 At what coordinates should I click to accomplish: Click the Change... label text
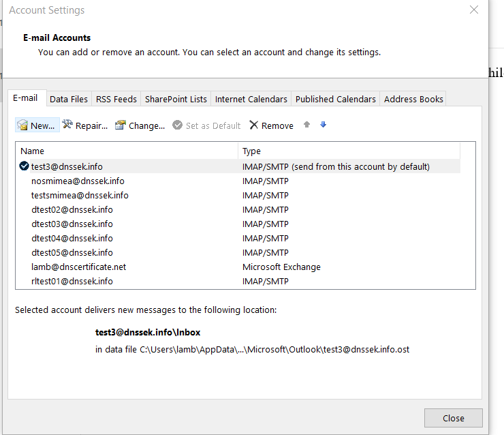coord(147,126)
